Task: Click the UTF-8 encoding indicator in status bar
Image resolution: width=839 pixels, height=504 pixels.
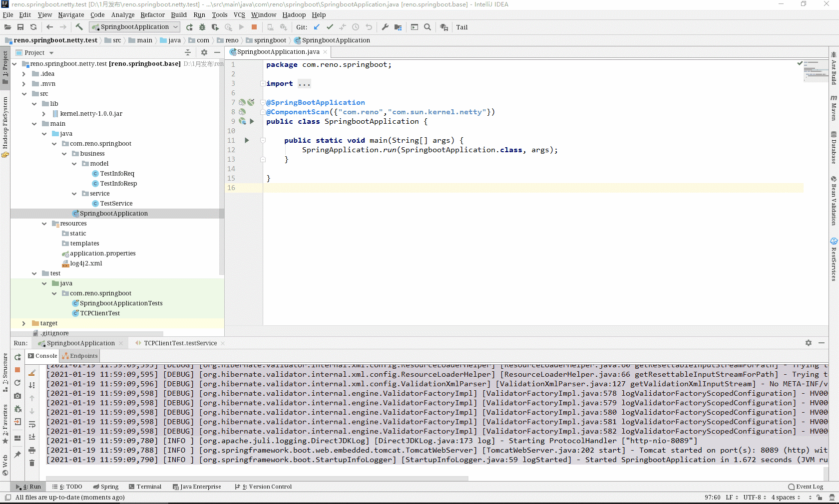Action: (755, 498)
